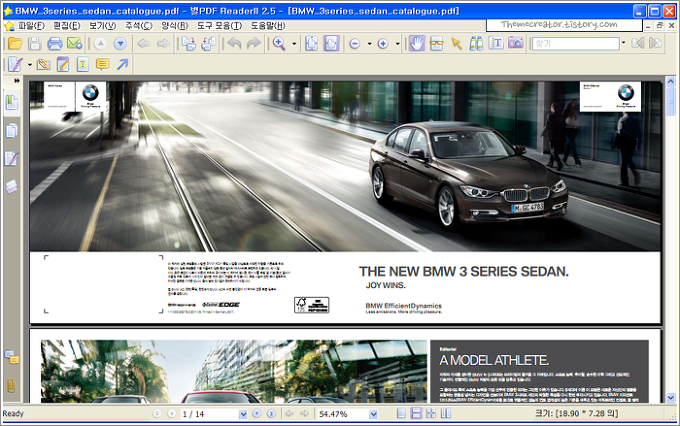This screenshot has width=680, height=426.
Task: Expand the zoom in dropdown arrow
Action: (x=397, y=44)
